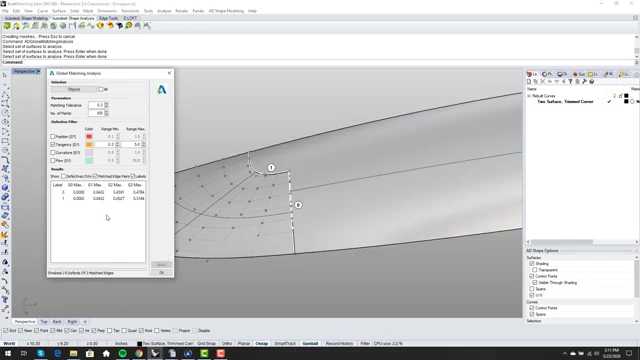Switch to Autodesk Shape Modeling toolbar tab
Viewport: 640px width, 360px height.
pyautogui.click(x=26, y=18)
